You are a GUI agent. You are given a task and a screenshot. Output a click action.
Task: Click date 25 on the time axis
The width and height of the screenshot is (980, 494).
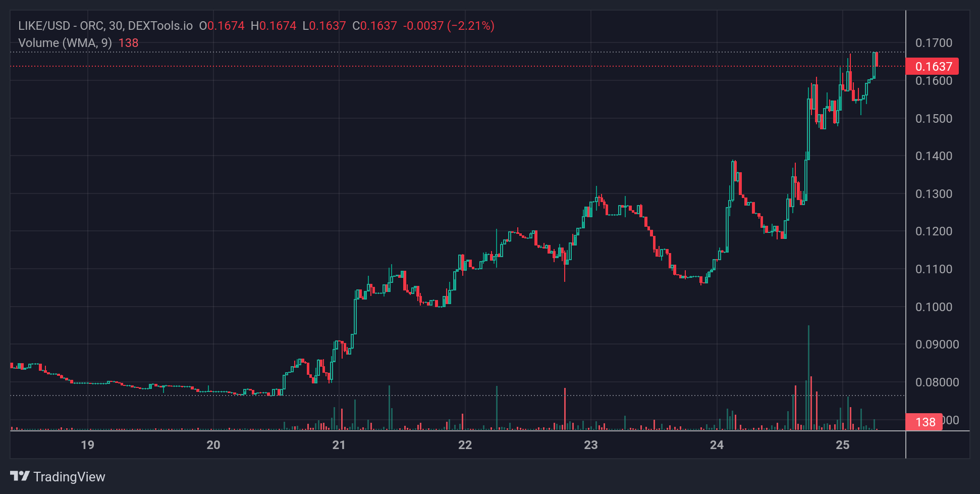842,445
